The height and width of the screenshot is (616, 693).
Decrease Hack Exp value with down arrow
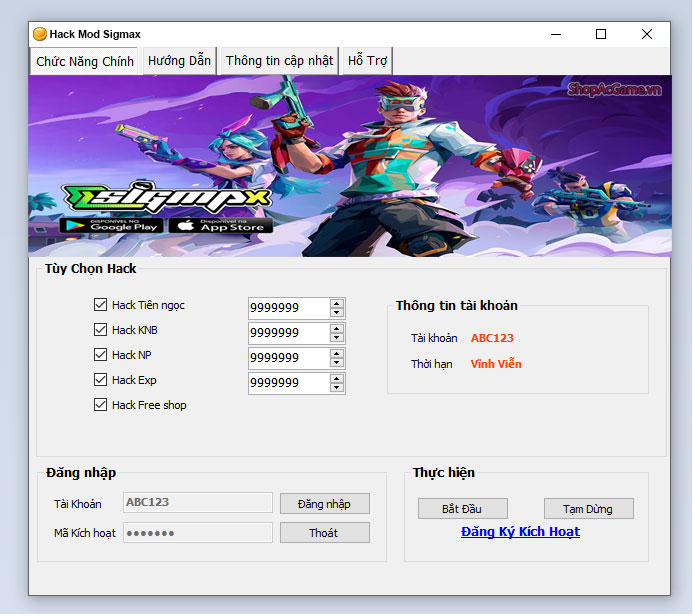point(337,388)
